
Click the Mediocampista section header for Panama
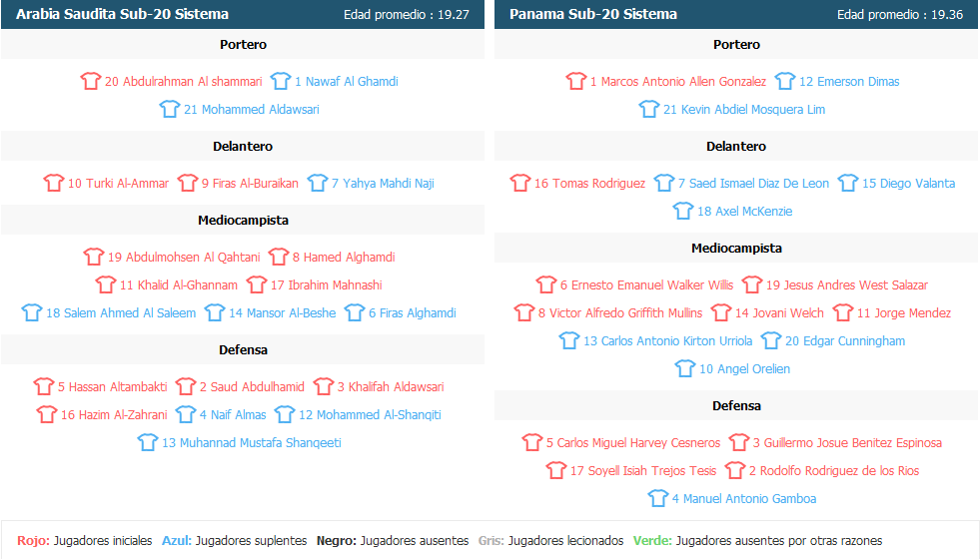(x=736, y=248)
